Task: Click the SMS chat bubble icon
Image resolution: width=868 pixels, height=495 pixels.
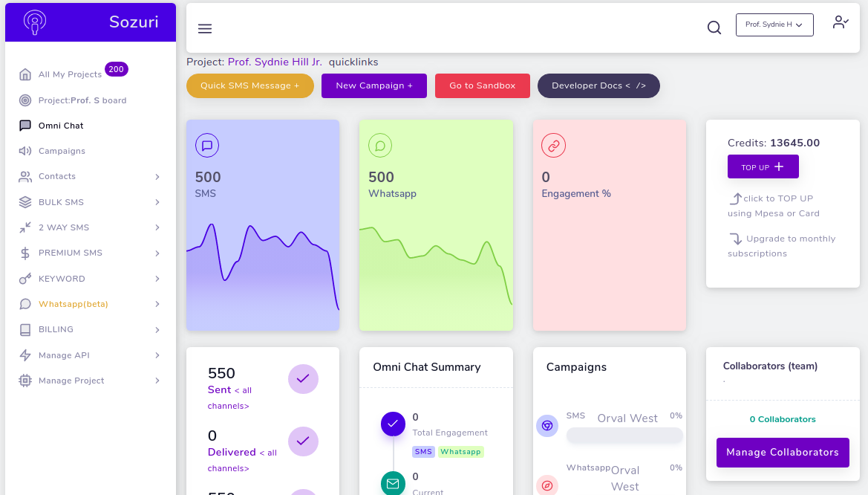Action: [207, 146]
